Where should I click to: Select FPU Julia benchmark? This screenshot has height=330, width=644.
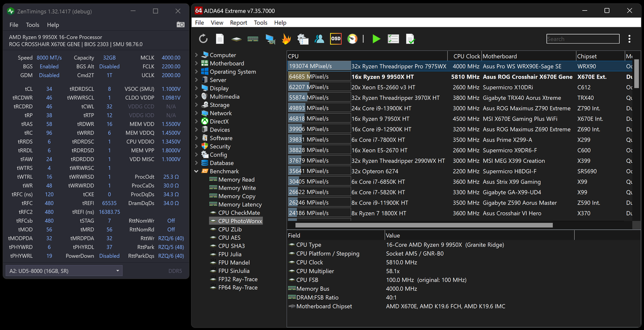click(230, 254)
